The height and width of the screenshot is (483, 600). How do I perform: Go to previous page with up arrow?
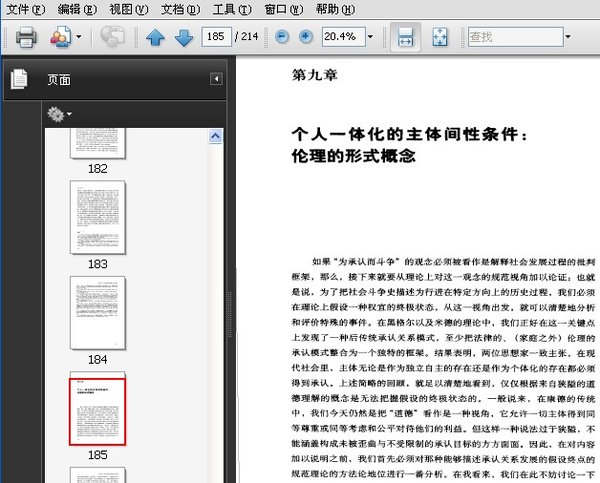tap(155, 38)
